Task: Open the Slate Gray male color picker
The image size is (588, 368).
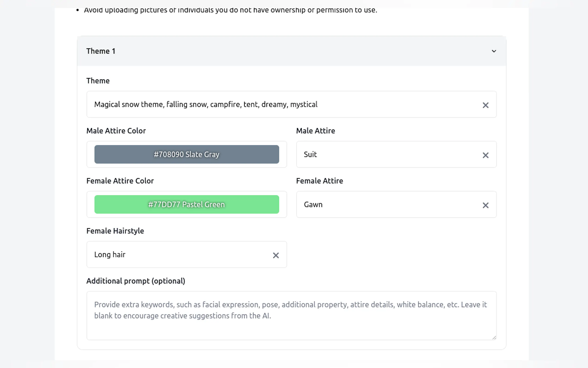Action: point(186,154)
